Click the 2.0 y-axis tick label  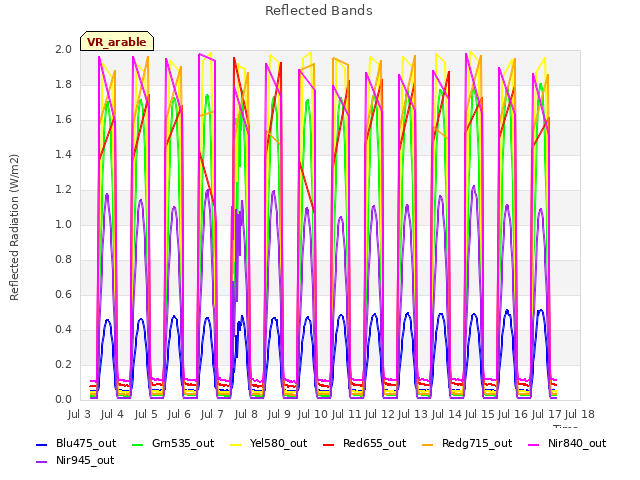click(x=64, y=50)
